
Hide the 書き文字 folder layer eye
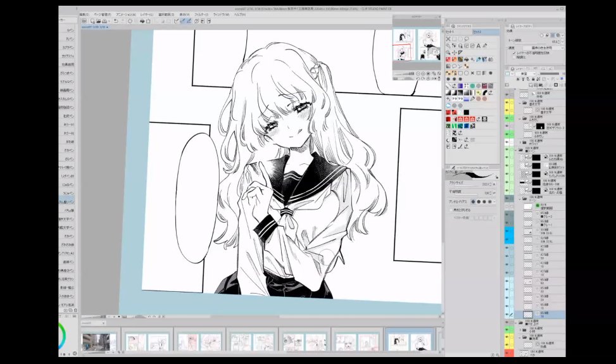pyautogui.click(x=506, y=103)
